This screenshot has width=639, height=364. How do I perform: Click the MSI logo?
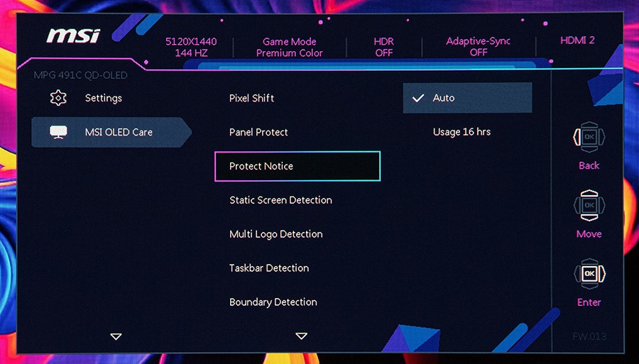pos(73,35)
